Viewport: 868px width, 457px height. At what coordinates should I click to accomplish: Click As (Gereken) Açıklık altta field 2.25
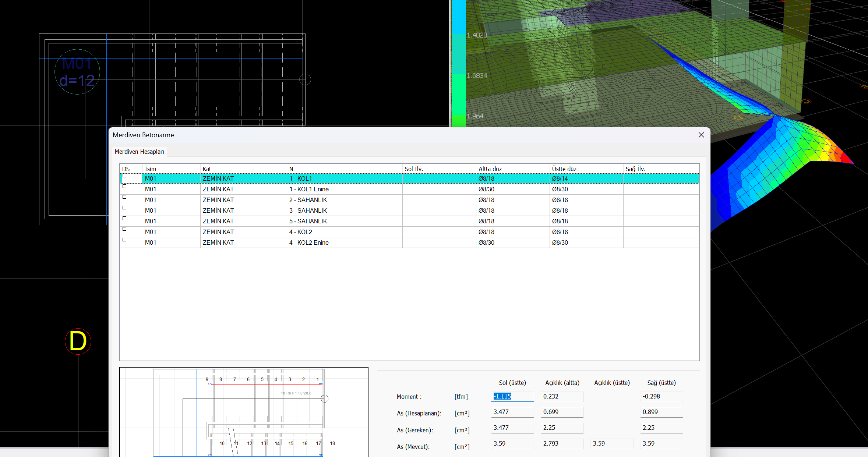[562, 428]
